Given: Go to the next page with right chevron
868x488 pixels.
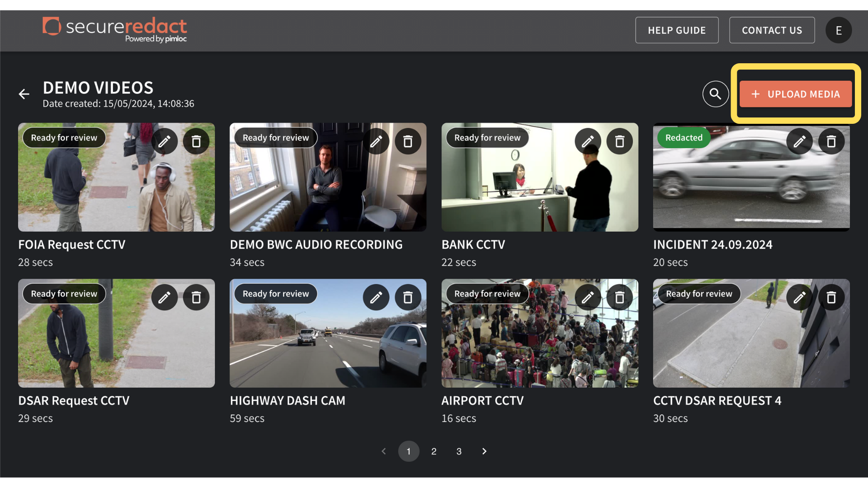Looking at the screenshot, I should click(484, 451).
